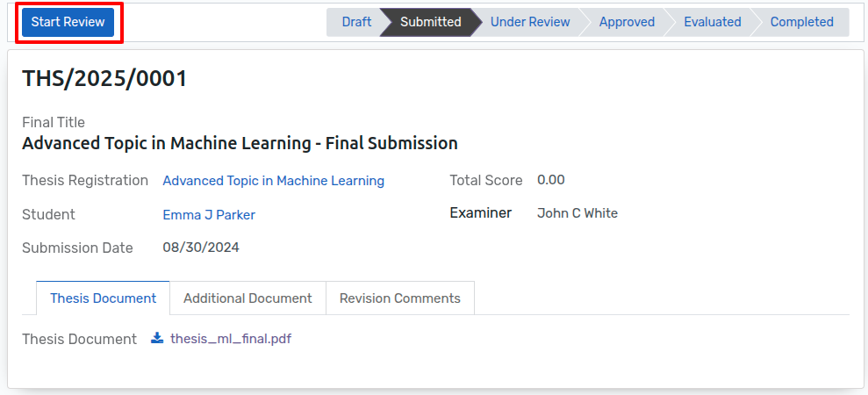Click the record number THS/2025/0001
868x395 pixels.
[104, 79]
